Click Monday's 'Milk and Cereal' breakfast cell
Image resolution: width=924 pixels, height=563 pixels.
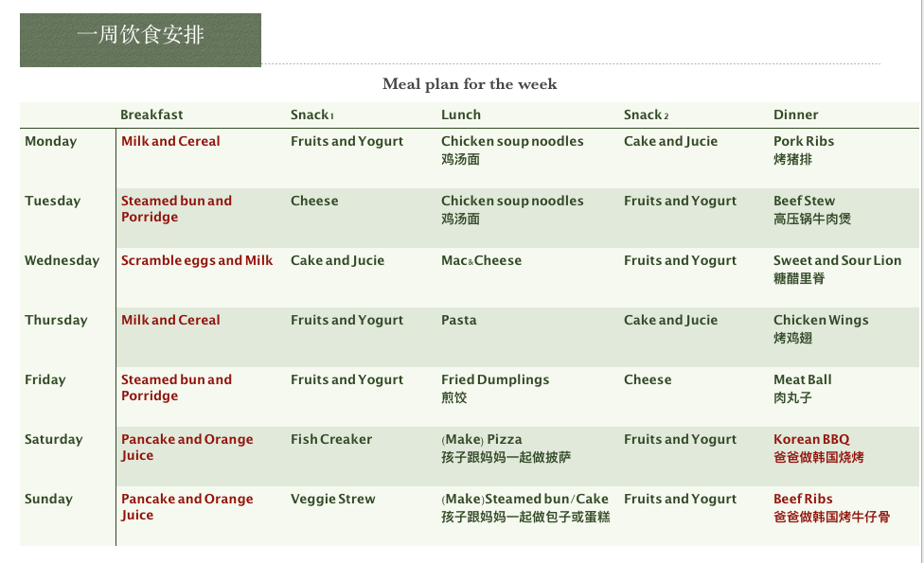point(170,141)
